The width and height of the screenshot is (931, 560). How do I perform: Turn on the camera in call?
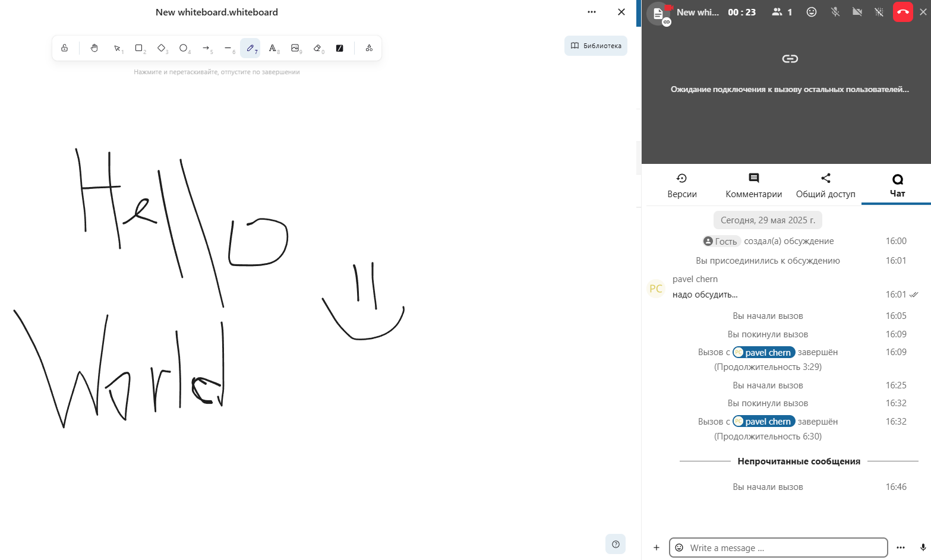pyautogui.click(x=857, y=12)
